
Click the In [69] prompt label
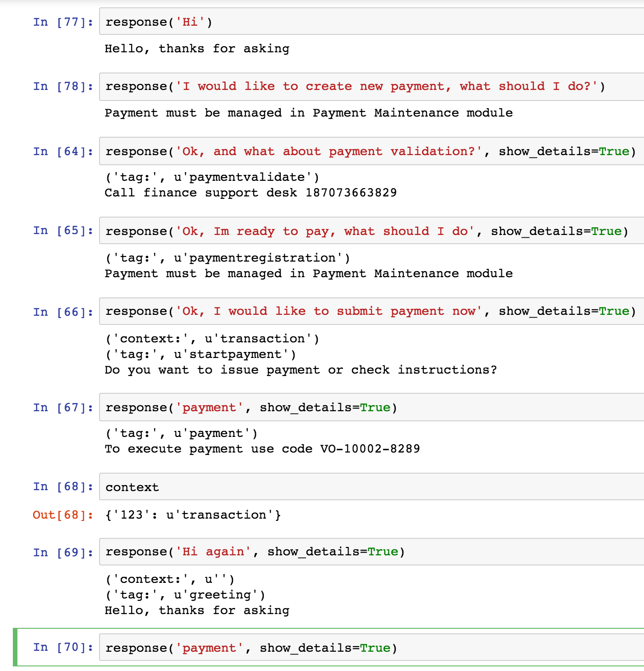(x=63, y=553)
